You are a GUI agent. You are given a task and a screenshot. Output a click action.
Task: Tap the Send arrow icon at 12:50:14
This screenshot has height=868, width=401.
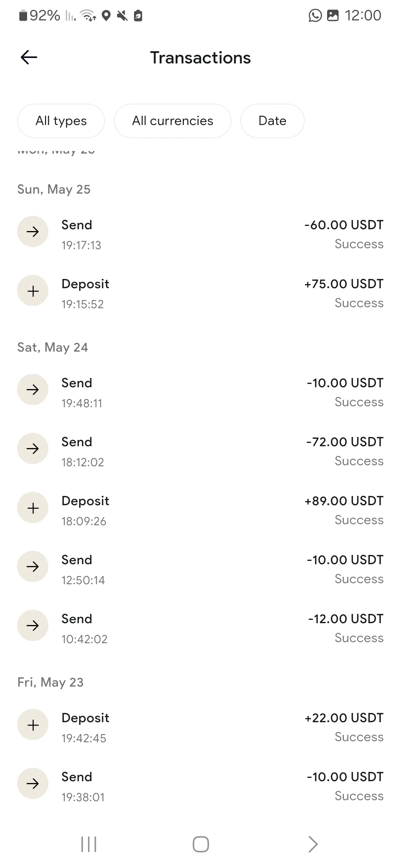tap(33, 567)
